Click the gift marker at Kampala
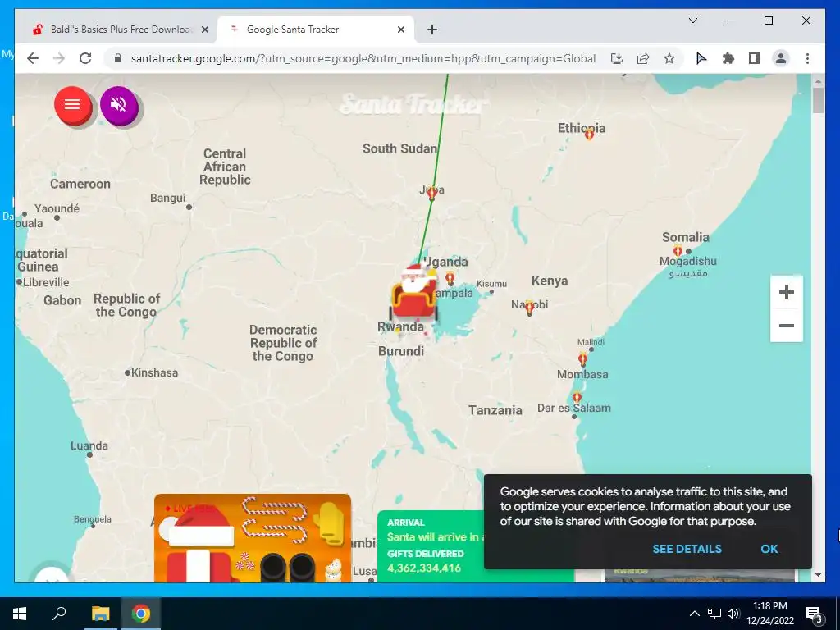Screen dimensions: 840x630 click(x=450, y=279)
